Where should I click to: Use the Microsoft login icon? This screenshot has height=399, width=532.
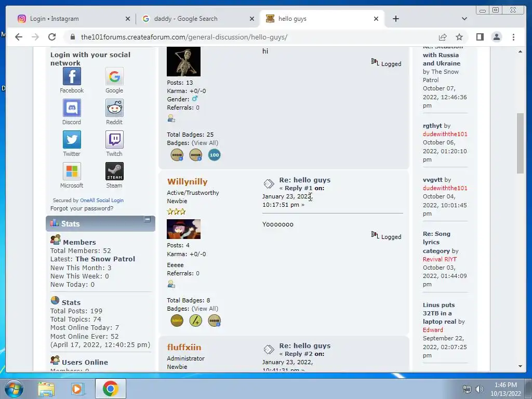(x=72, y=171)
